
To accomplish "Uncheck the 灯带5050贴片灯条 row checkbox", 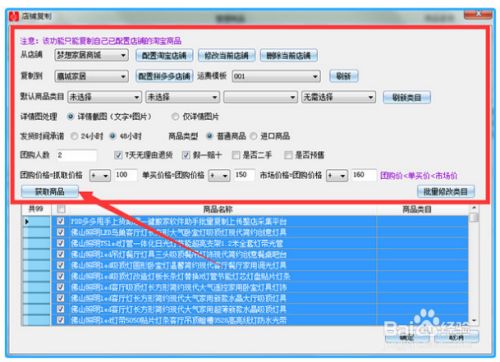I will click(x=60, y=320).
